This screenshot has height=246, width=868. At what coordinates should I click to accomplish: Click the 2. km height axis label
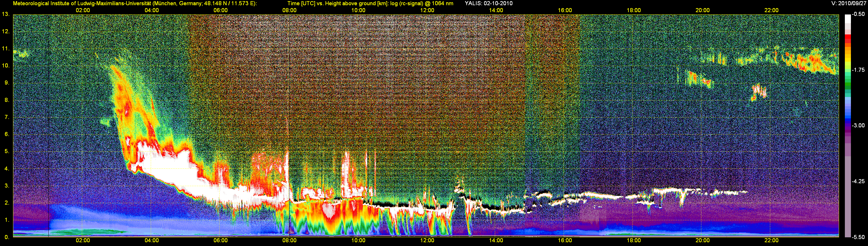[6, 203]
